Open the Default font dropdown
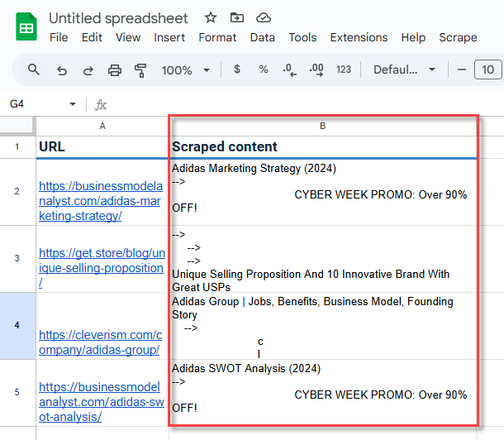The image size is (504, 440). [404, 69]
